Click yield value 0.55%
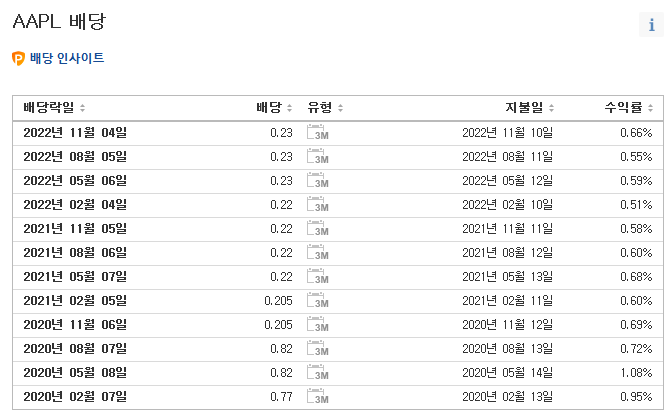This screenshot has width=670, height=414. [636, 157]
